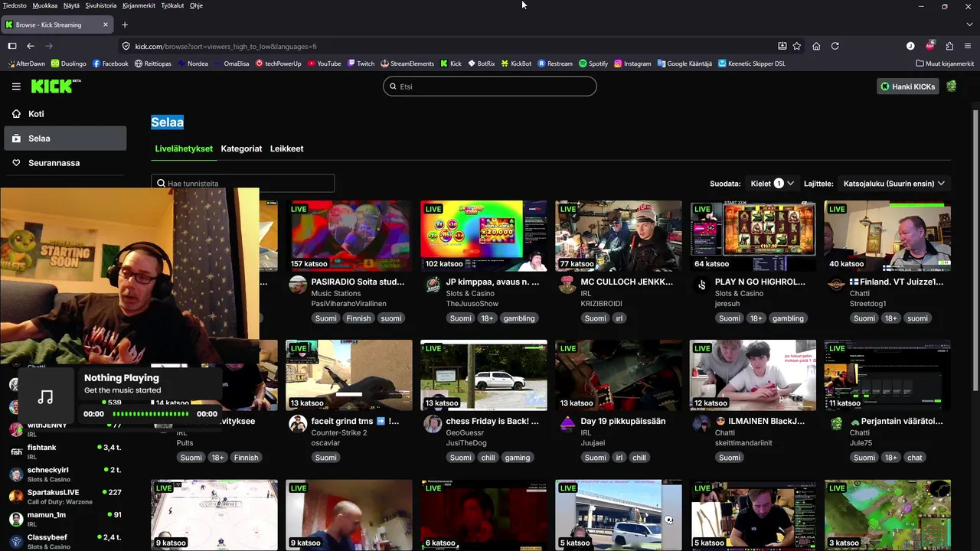The width and height of the screenshot is (980, 551).
Task: Click the Hae tunnisteita tag search box
Action: pos(243,184)
